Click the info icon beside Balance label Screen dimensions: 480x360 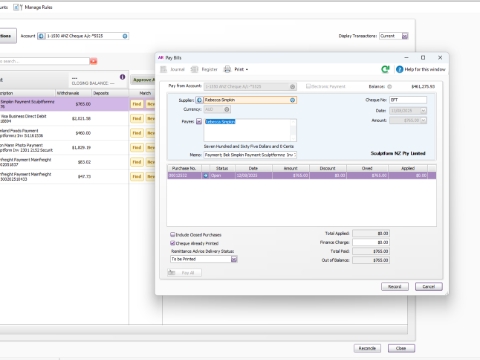(x=389, y=87)
